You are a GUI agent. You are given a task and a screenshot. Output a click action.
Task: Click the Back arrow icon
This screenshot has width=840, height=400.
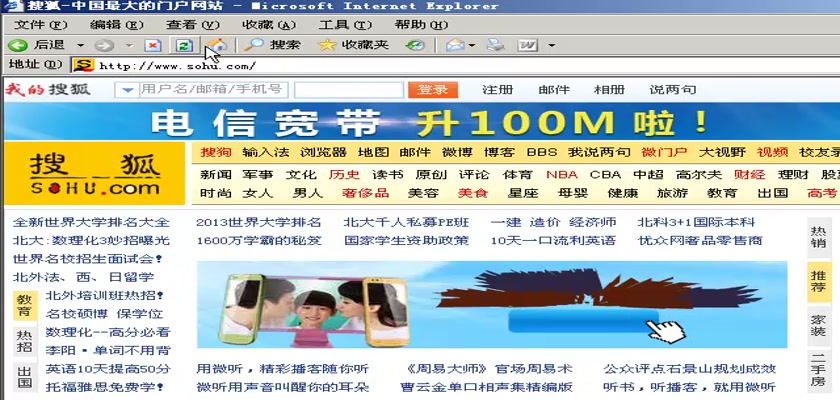[x=18, y=45]
